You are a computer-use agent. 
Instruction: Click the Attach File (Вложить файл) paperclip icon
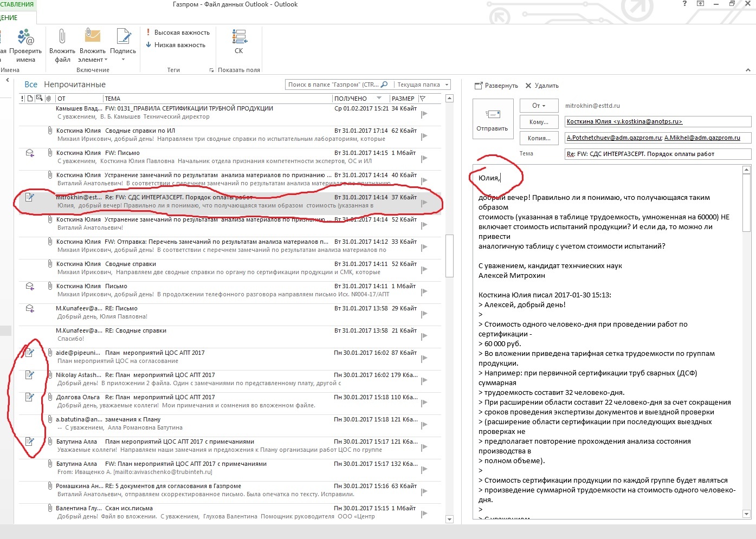[62, 36]
